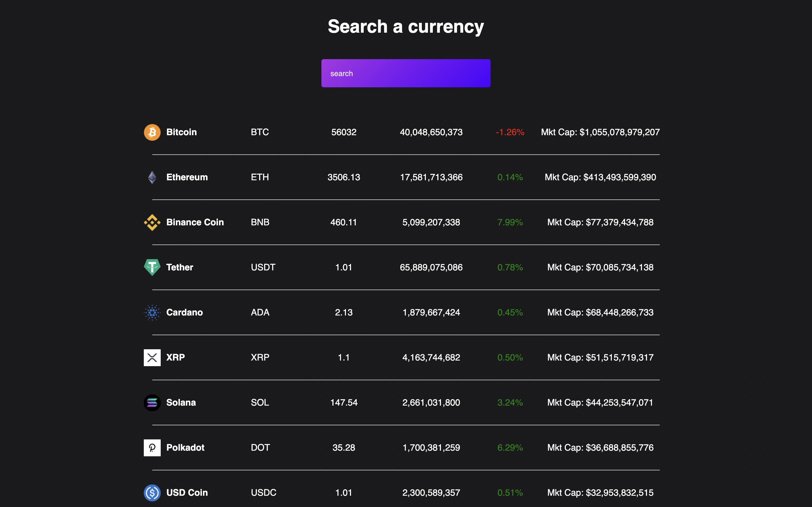Screen dimensions: 812x507
Task: Click the Cardano dotted logo icon
Action: pyautogui.click(x=152, y=313)
